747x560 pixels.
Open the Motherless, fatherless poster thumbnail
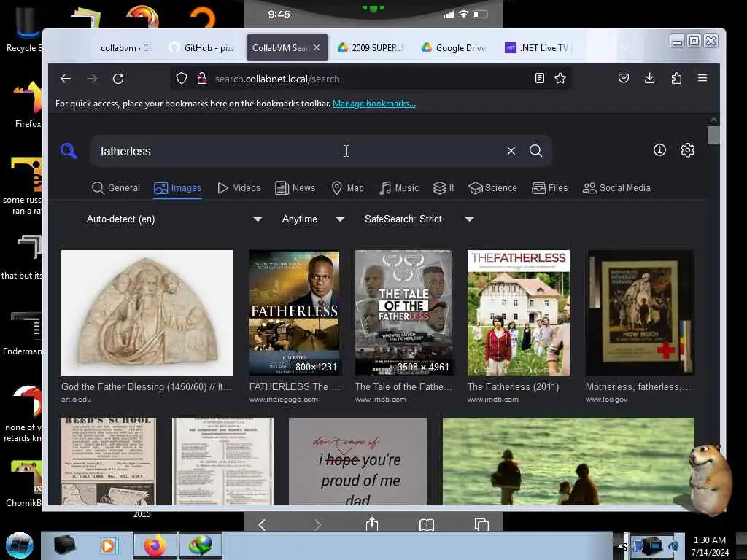tap(640, 312)
